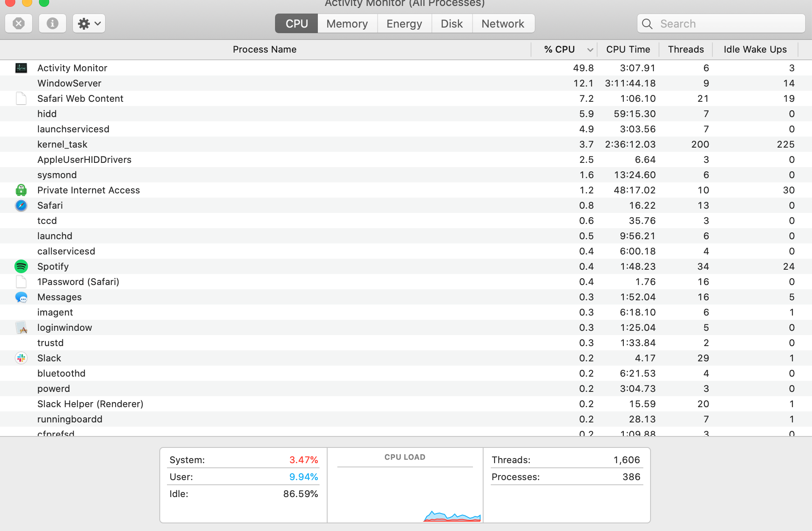
Task: Click the force quit process button
Action: tap(18, 23)
